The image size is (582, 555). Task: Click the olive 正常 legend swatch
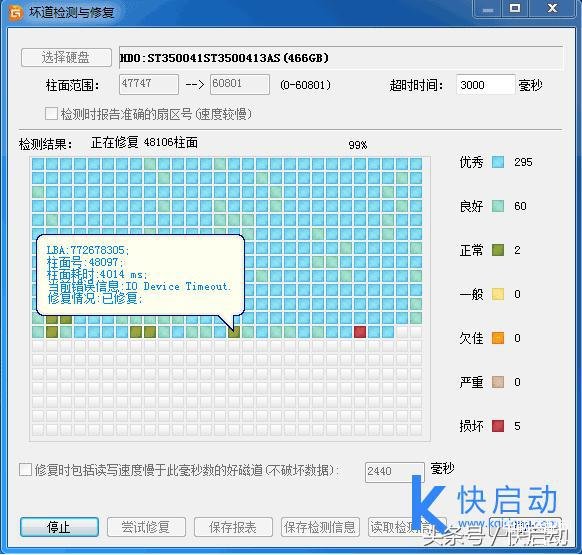(x=498, y=250)
